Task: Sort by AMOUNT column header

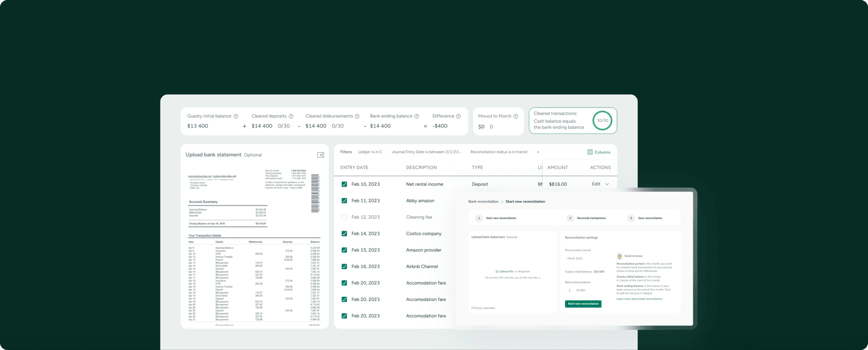Action: [557, 167]
